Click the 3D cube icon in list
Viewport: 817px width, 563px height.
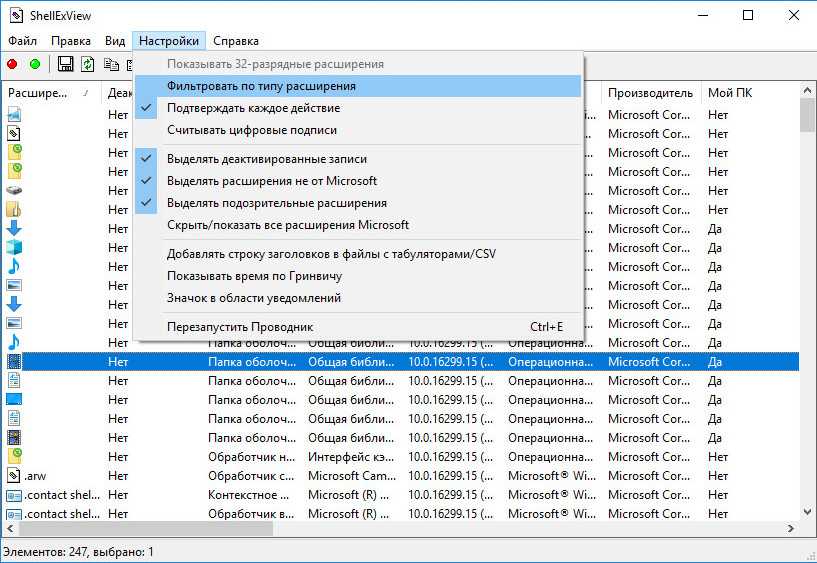(14, 247)
